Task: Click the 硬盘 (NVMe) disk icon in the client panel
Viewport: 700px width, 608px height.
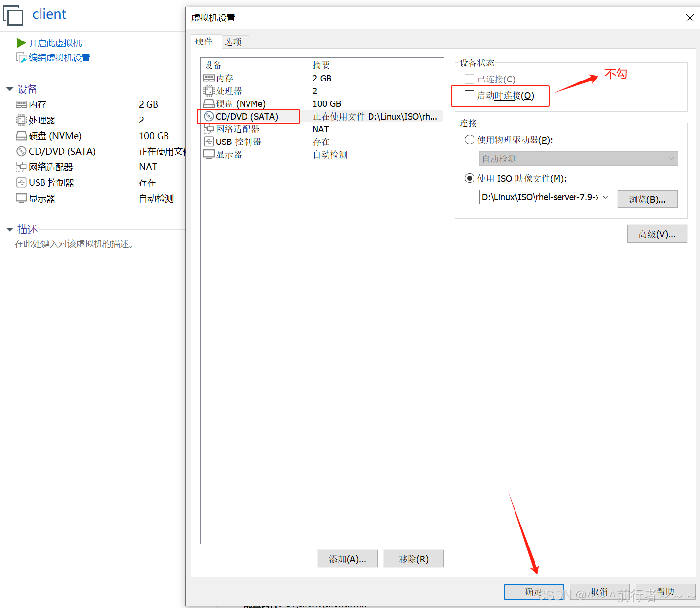Action: [x=21, y=136]
